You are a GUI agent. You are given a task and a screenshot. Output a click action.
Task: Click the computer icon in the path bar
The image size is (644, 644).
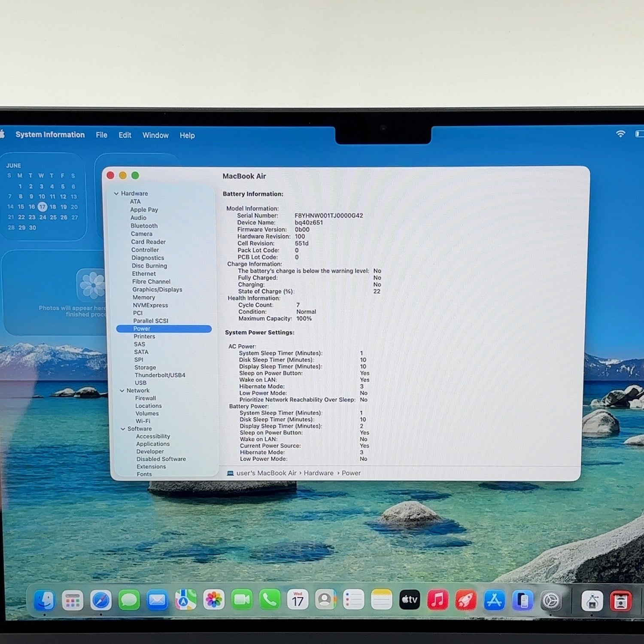(230, 473)
